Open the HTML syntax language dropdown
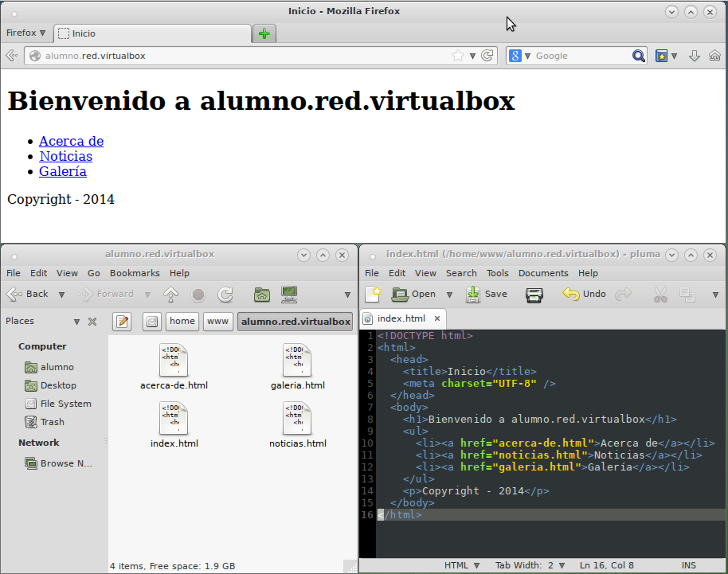Viewport: 728px width, 574px height. click(x=462, y=565)
